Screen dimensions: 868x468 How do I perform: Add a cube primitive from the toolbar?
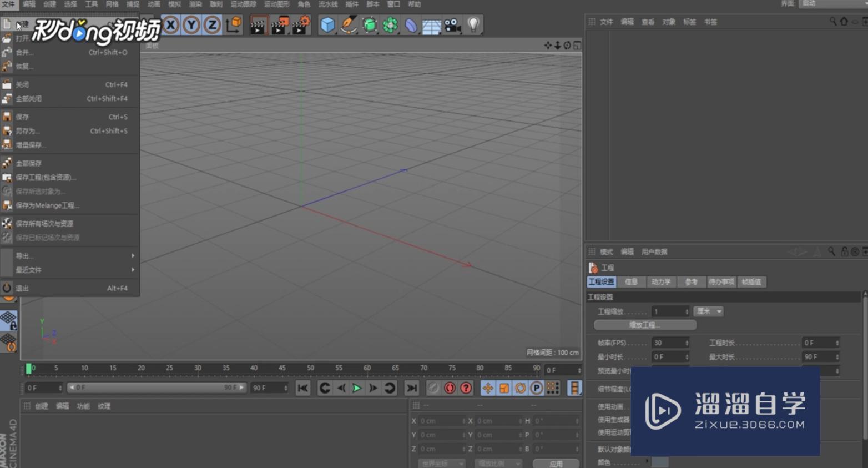click(x=327, y=25)
